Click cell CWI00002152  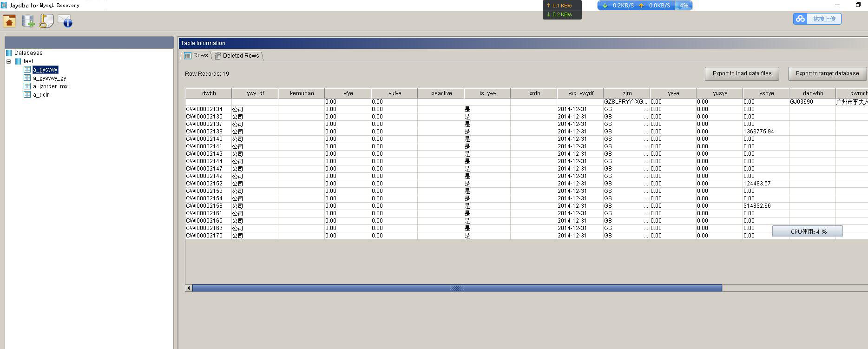click(x=209, y=184)
